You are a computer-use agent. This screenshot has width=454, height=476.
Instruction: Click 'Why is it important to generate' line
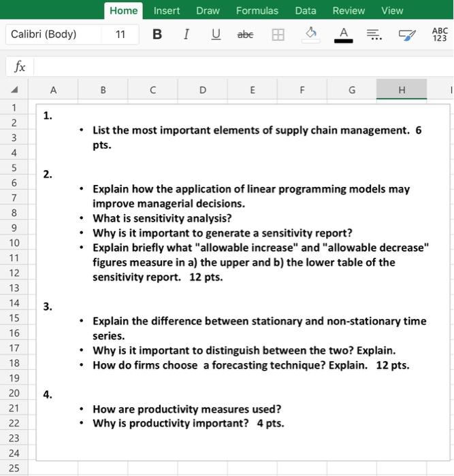coord(223,233)
